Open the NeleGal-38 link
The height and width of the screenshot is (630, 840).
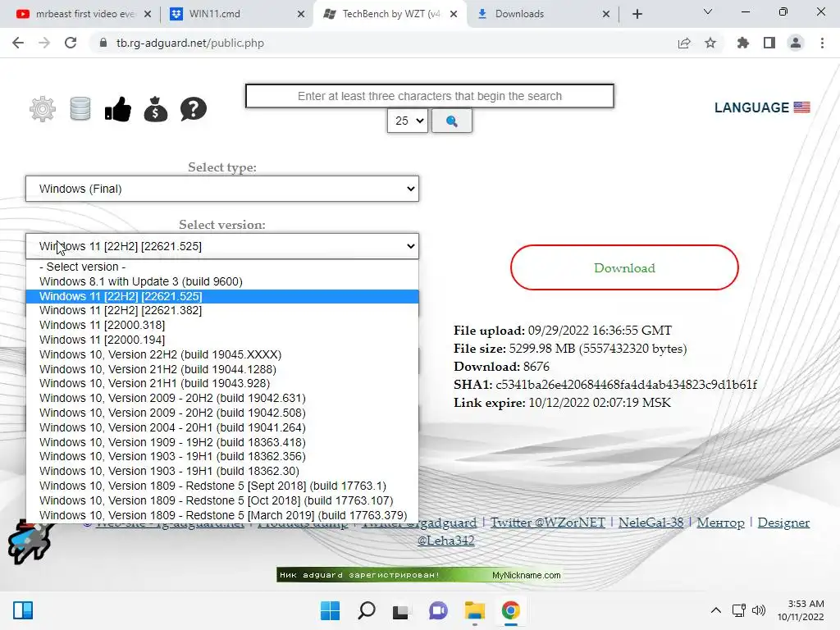pos(651,523)
